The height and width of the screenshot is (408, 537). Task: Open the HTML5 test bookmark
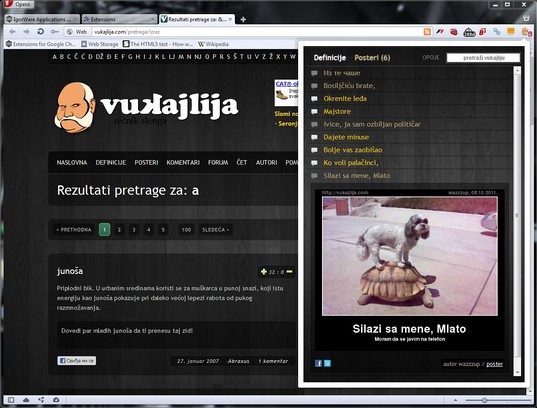click(x=158, y=44)
